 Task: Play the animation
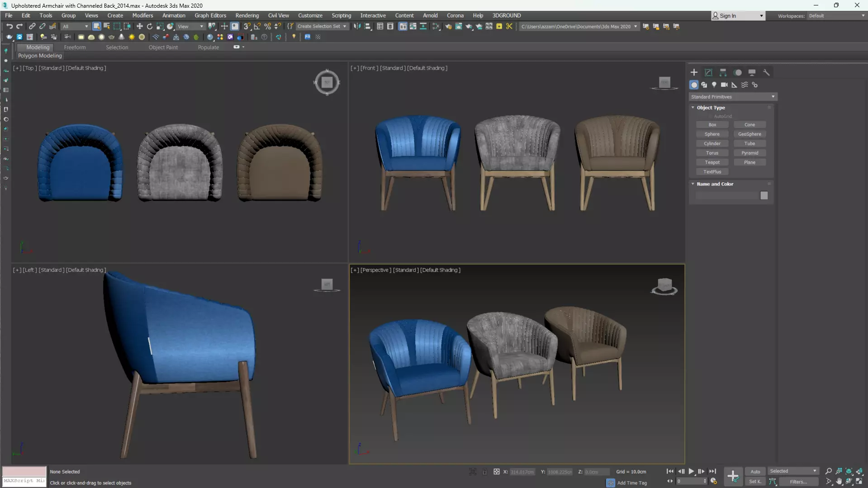coord(691,471)
